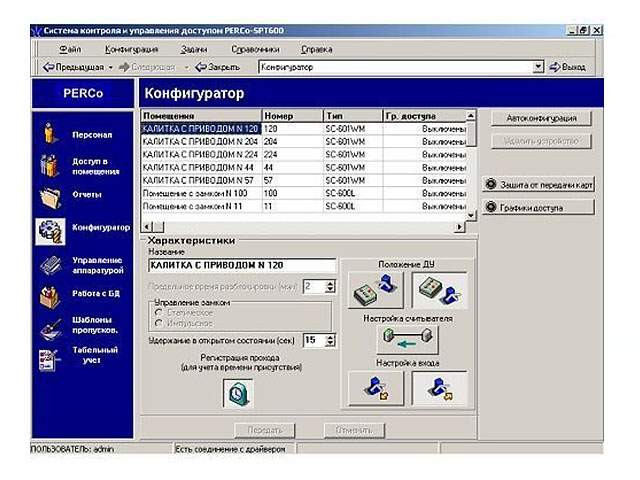640x480 pixels.
Task: Select row КАЛИТКА С ПРИВОДОМ N 44
Action: pos(304,168)
